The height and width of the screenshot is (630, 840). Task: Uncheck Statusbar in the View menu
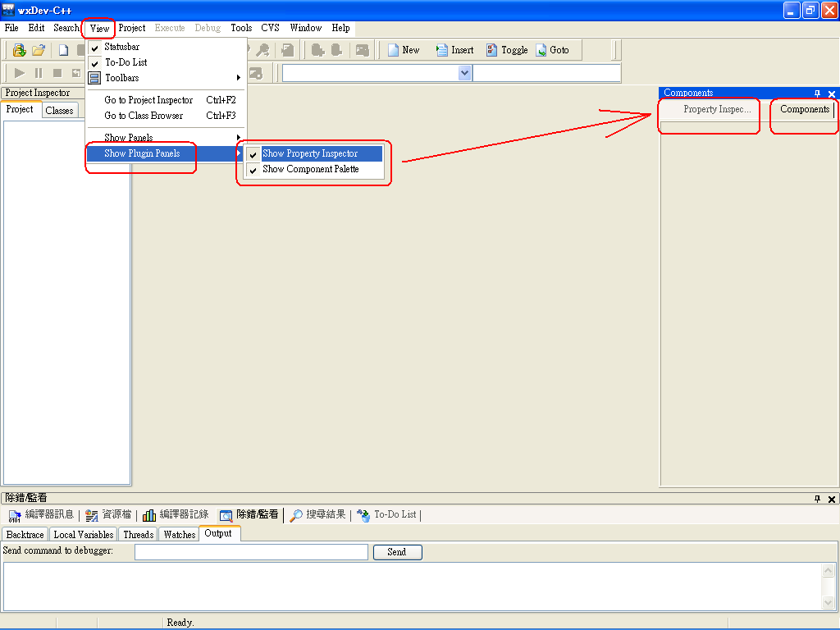coord(167,47)
